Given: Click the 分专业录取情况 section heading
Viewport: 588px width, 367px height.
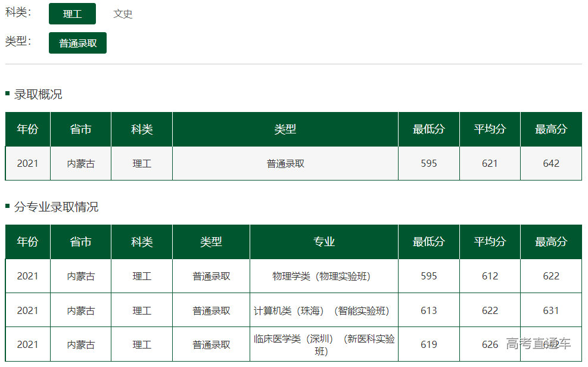Looking at the screenshot, I should [56, 207].
